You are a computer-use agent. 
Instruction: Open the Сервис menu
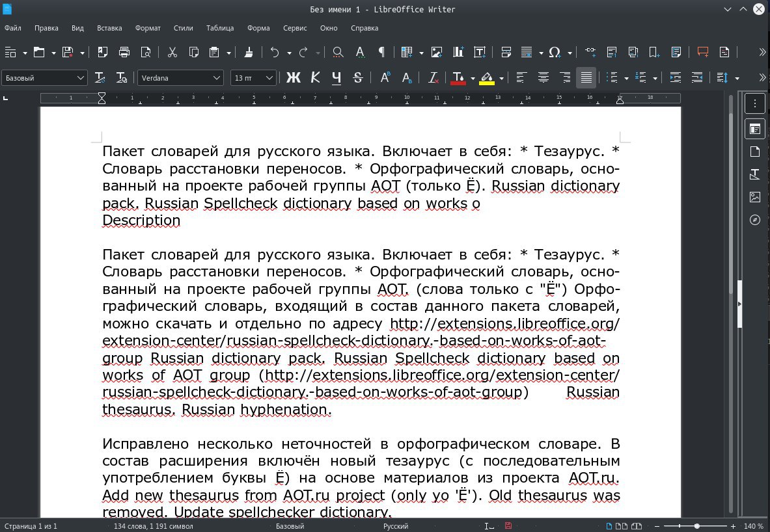coord(295,28)
